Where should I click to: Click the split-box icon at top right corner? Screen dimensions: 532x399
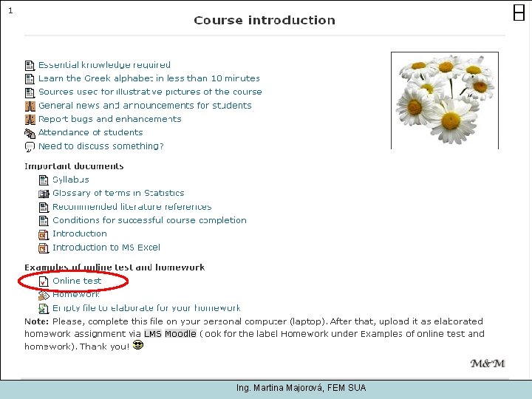pyautogui.click(x=519, y=13)
